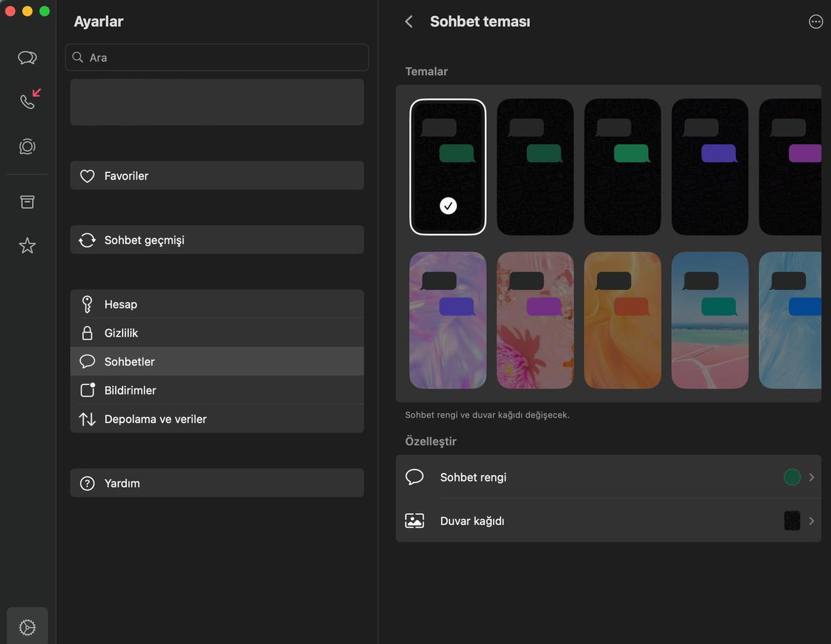The height and width of the screenshot is (644, 831).
Task: Expand Duvar kağıdı with its chevron
Action: pos(811,521)
